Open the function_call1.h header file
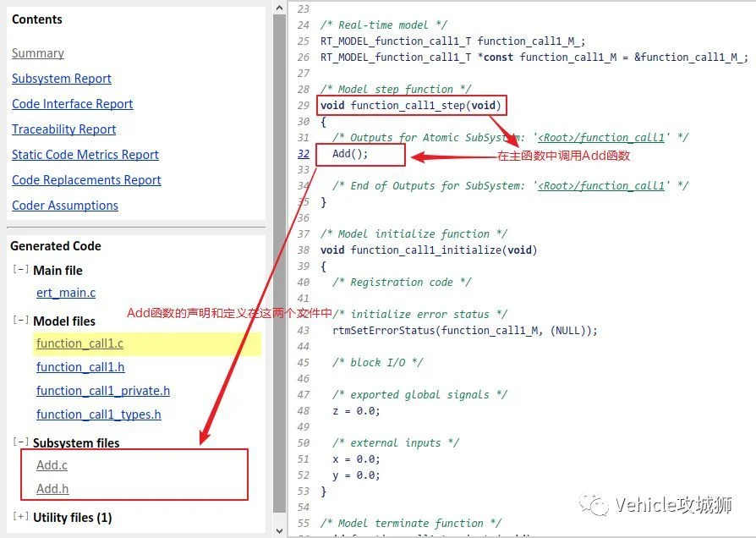 [80, 367]
